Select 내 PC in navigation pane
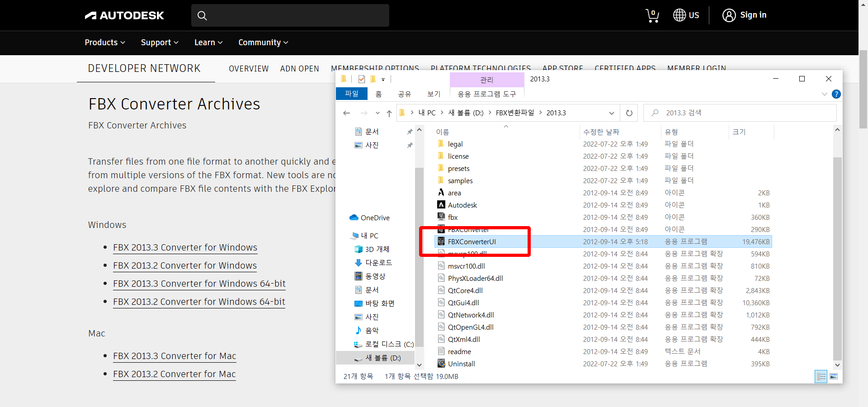The height and width of the screenshot is (407, 868). [369, 236]
